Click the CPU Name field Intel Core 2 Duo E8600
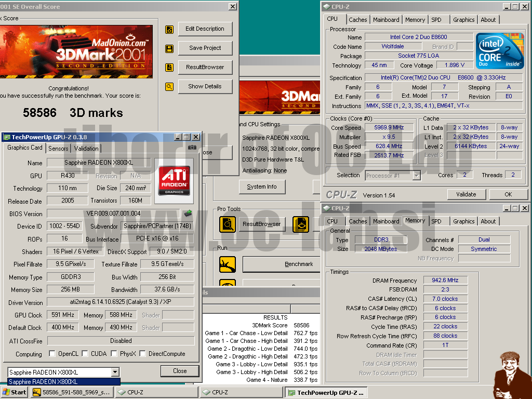 419,37
